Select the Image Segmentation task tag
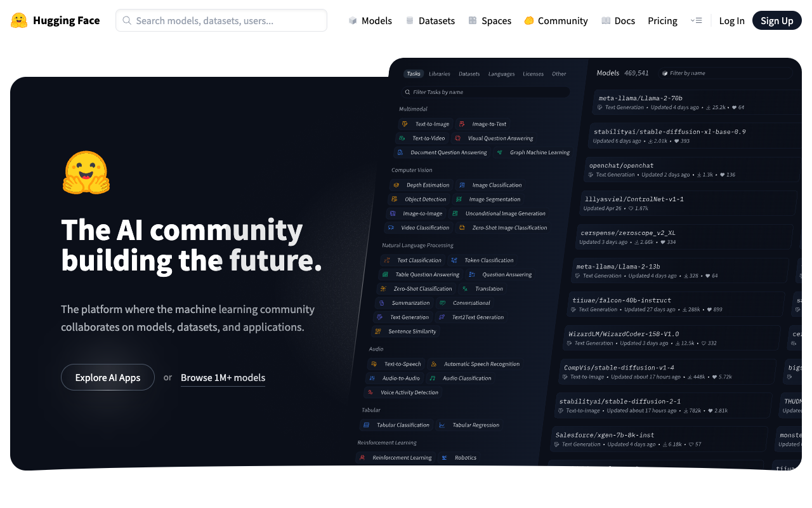Viewport: 812px width, 508px height. (x=488, y=199)
